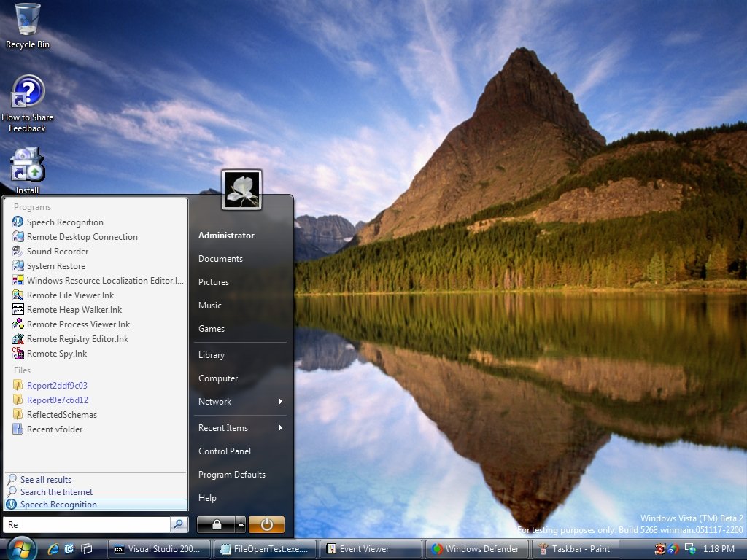Open shutdown options arrow next to lock
The width and height of the screenshot is (747, 560).
(x=240, y=524)
